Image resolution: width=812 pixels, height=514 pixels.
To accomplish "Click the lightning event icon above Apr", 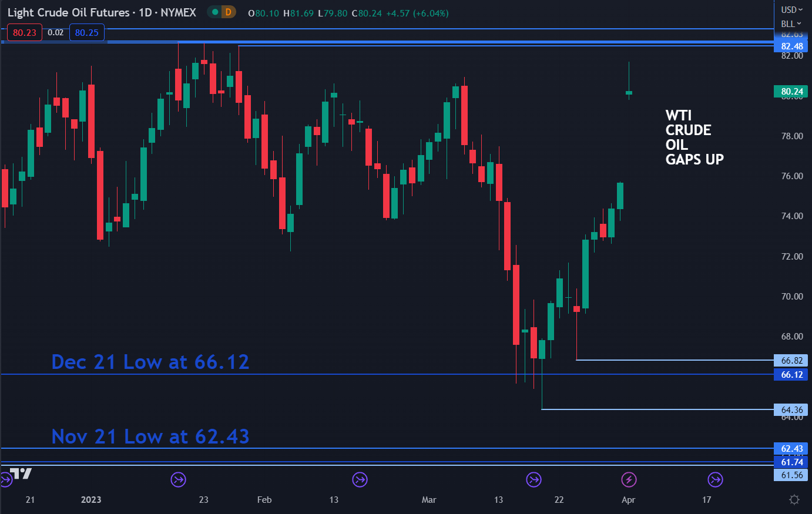I will tap(629, 480).
